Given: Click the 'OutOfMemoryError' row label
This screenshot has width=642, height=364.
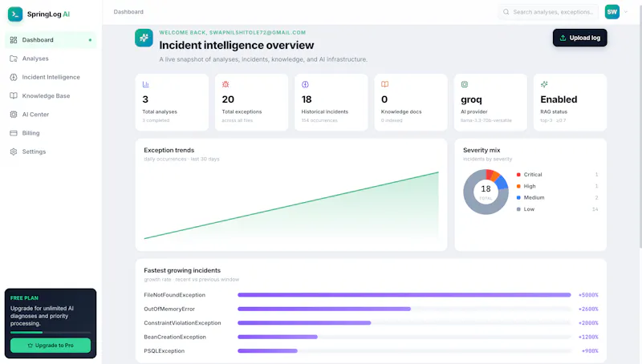Looking at the screenshot, I should point(169,309).
